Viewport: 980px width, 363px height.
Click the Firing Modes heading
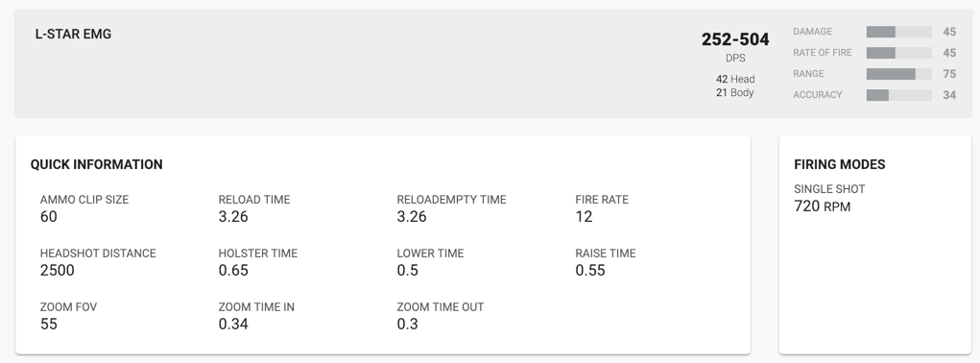[x=839, y=164]
